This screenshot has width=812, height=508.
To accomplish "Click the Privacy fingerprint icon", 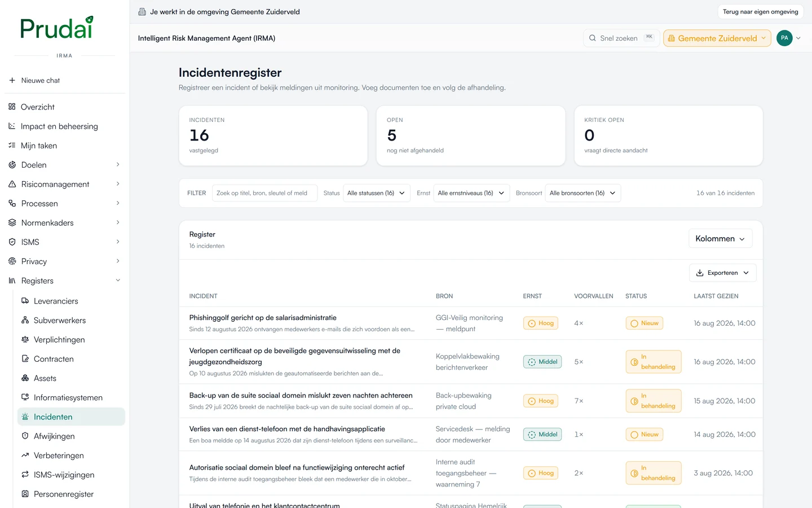I will pos(12,261).
